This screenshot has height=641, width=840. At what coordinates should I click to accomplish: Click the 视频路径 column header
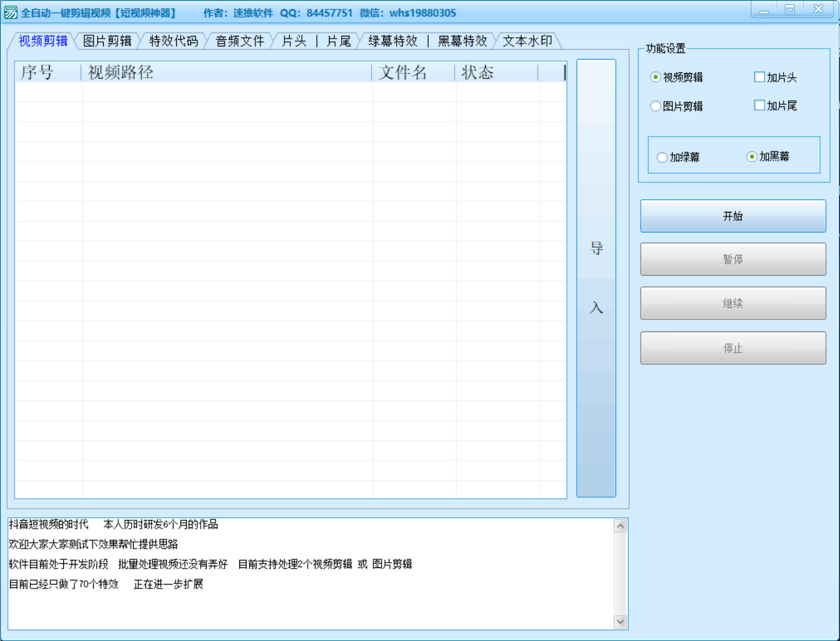click(226, 72)
